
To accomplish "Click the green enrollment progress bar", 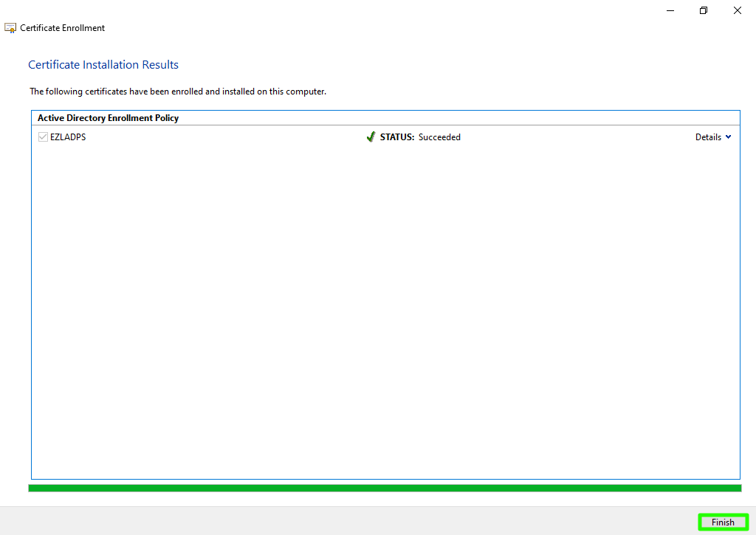I will coord(384,488).
